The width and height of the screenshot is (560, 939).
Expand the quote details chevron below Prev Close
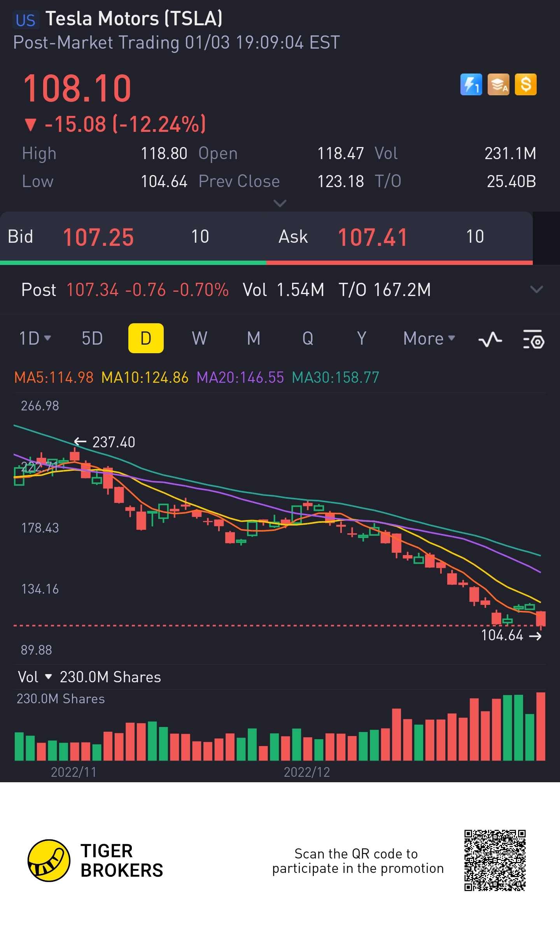click(x=280, y=203)
